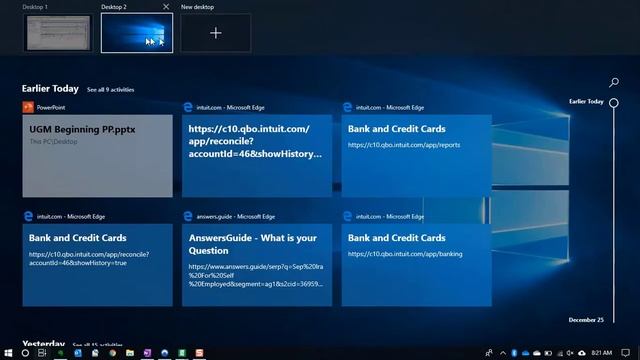Screen dimensions: 640x360
Task: Switch to Desktop 1 thumbnail
Action: tap(58, 33)
